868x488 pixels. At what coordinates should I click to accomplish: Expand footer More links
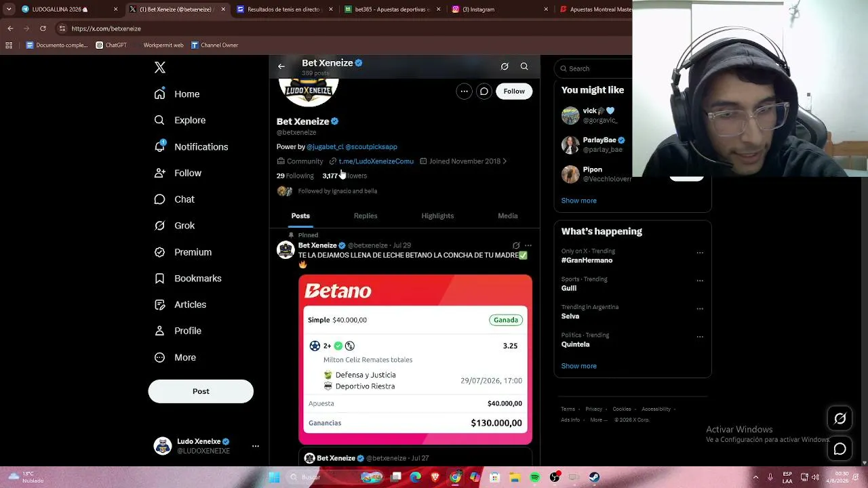[x=598, y=420]
